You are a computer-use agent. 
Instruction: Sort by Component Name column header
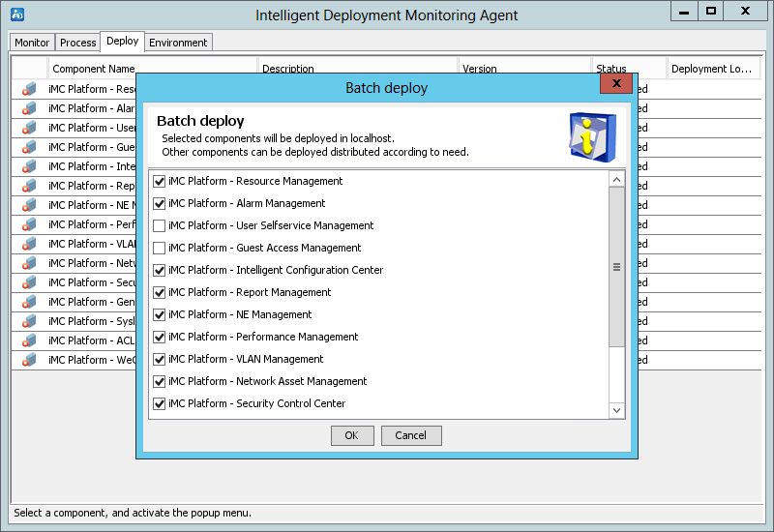pyautogui.click(x=153, y=69)
